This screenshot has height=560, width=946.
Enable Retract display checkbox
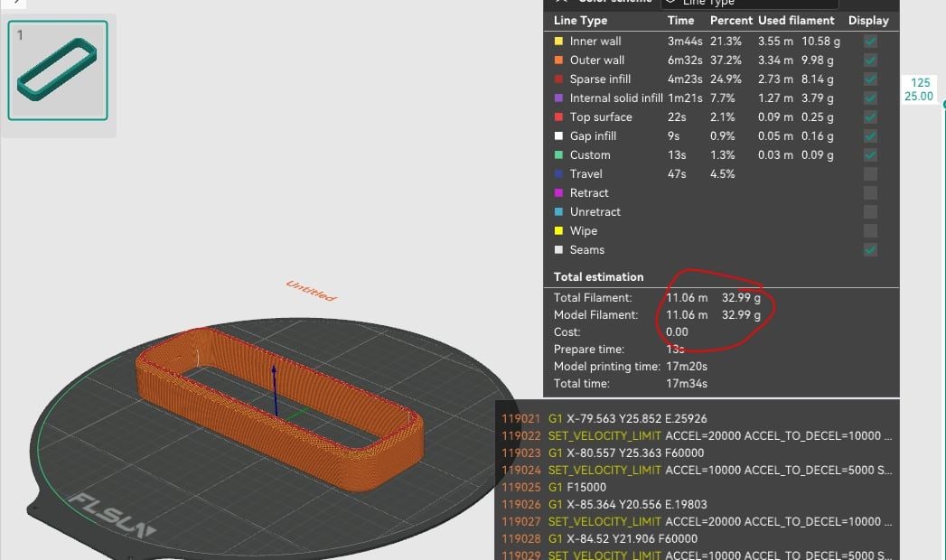[870, 193]
